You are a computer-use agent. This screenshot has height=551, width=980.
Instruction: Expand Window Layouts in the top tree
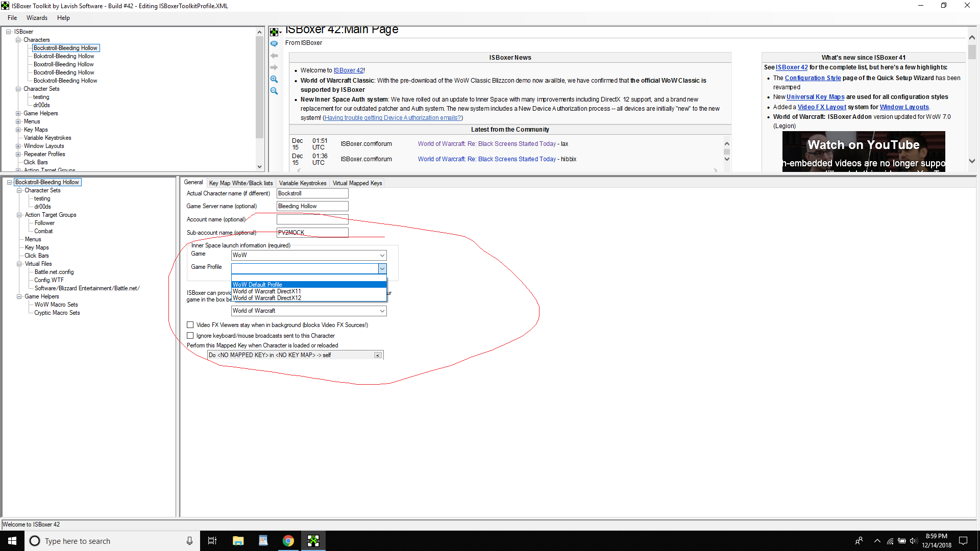[18, 146]
